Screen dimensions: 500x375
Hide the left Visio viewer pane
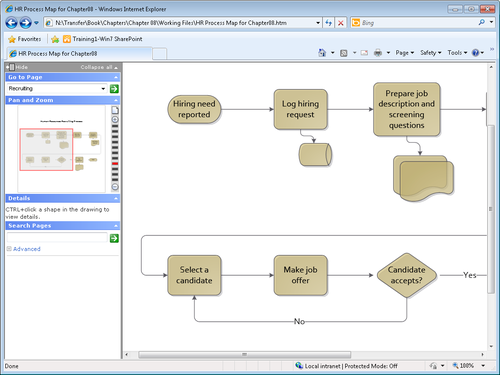pyautogui.click(x=17, y=67)
